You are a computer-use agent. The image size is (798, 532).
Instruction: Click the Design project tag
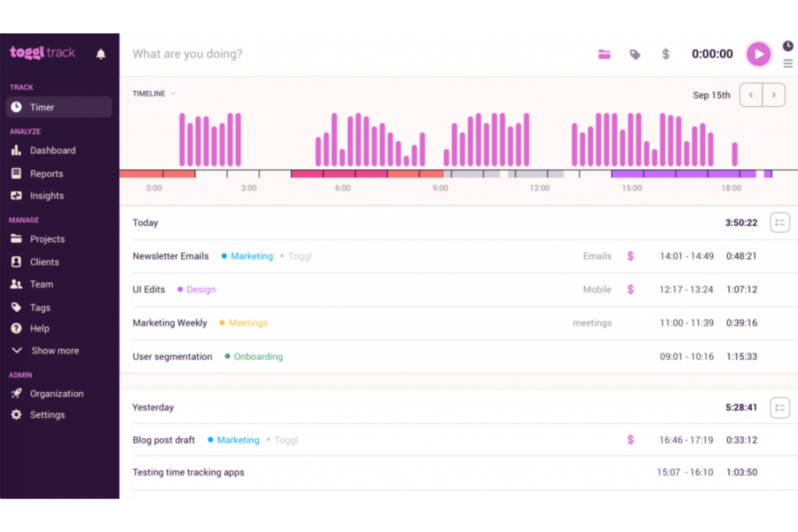click(x=201, y=289)
